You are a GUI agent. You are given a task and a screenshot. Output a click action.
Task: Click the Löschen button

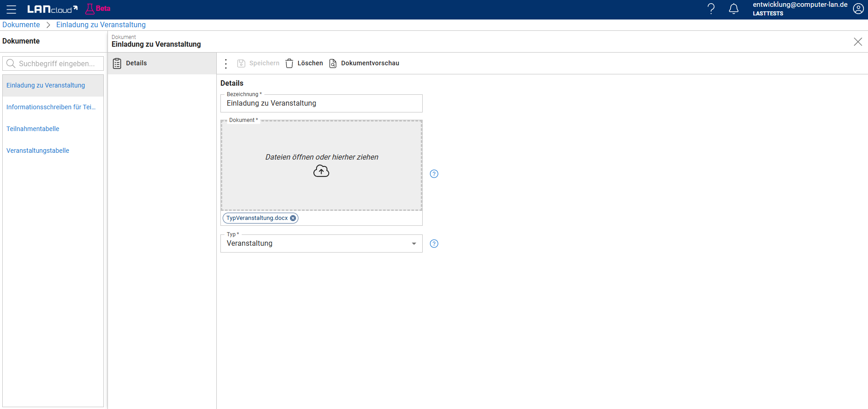[304, 63]
